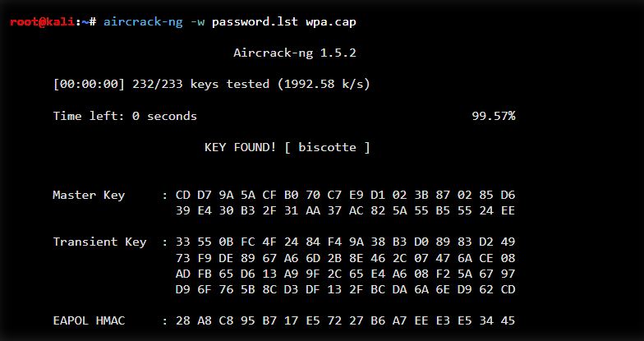Click the [00:00:00] elapsed time stamp
Image resolution: width=644 pixels, height=341 pixels.
pos(88,85)
